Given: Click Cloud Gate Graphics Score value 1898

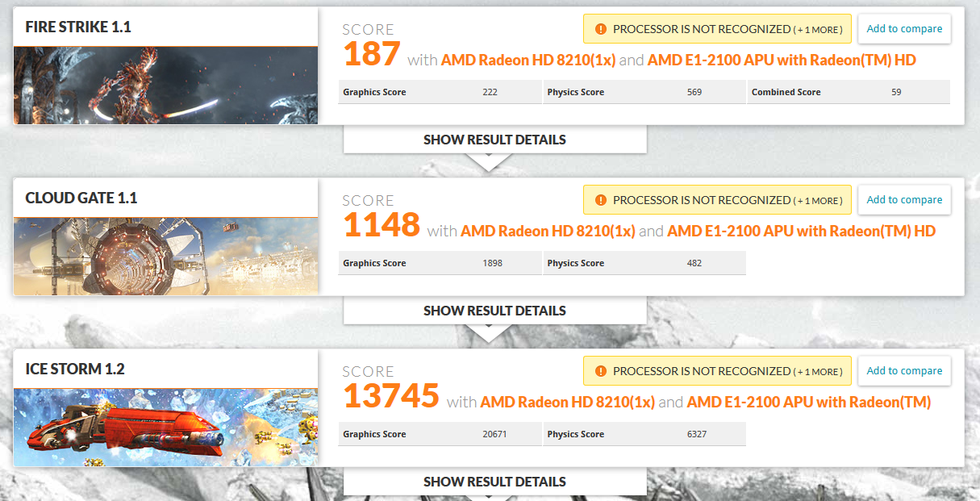Looking at the screenshot, I should pos(492,263).
